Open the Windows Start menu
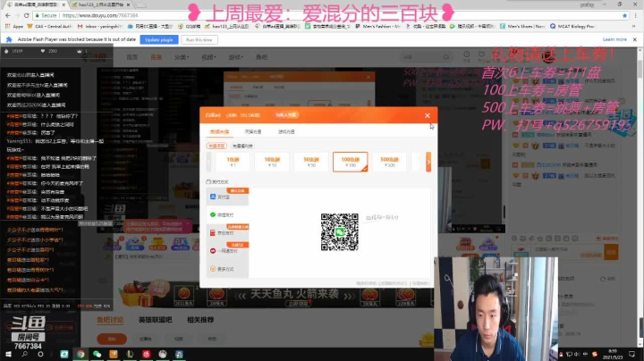 tap(8, 354)
